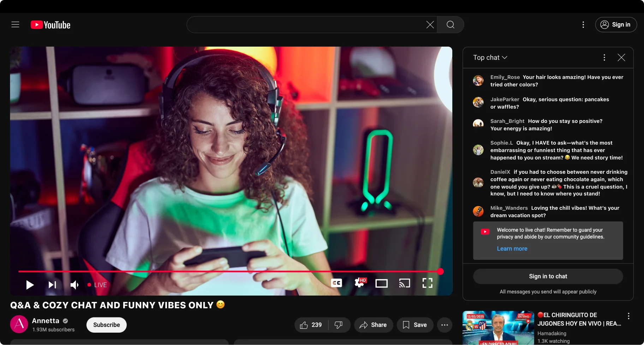Enter full screen mode
The height and width of the screenshot is (345, 644).
coord(427,283)
